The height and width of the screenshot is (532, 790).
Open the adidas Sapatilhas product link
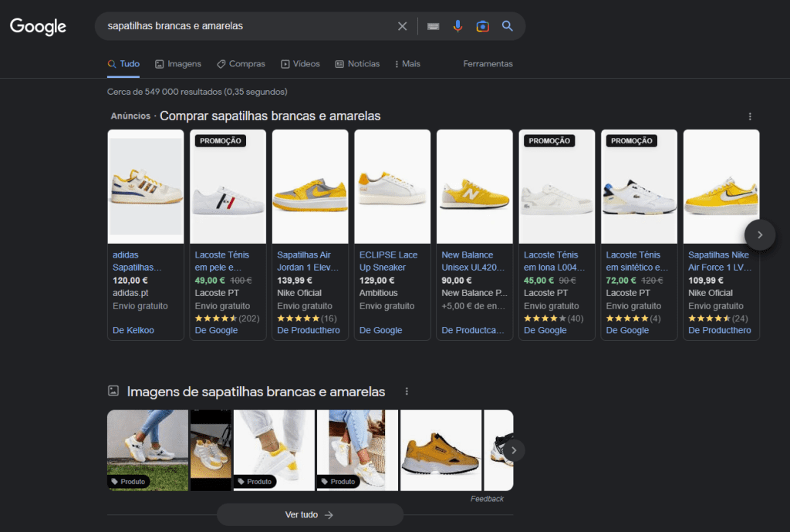pos(137,261)
